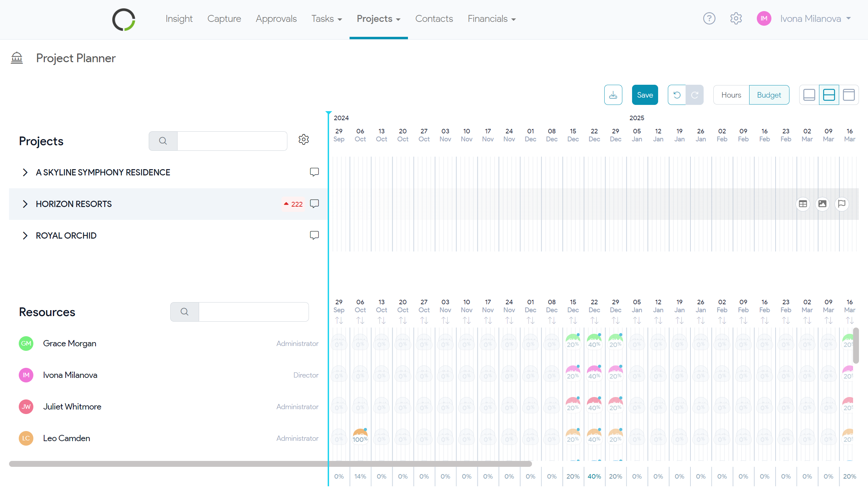Click the undo arrow icon

pos(677,95)
